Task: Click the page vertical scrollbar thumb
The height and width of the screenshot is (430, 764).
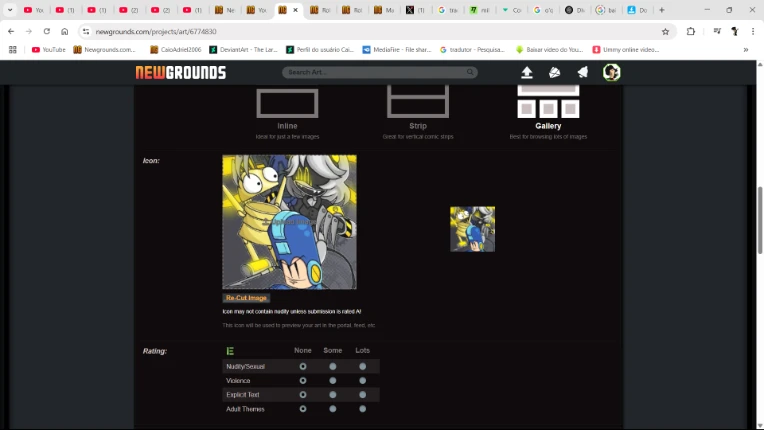Action: click(760, 220)
